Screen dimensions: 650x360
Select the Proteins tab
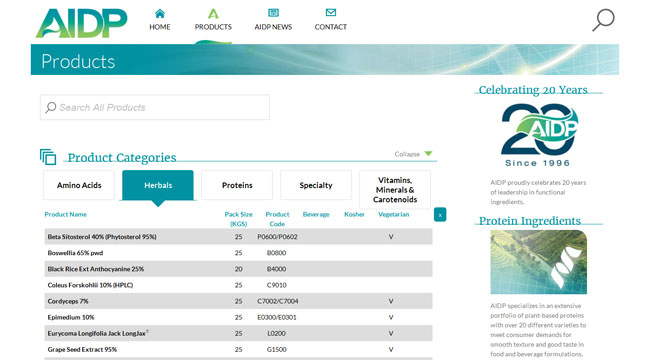point(237,185)
